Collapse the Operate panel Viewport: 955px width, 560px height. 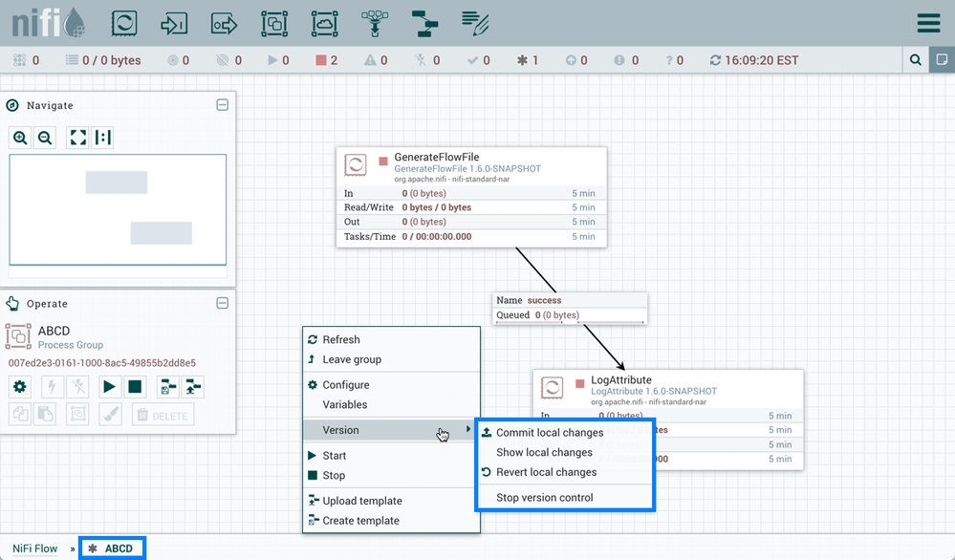click(222, 303)
